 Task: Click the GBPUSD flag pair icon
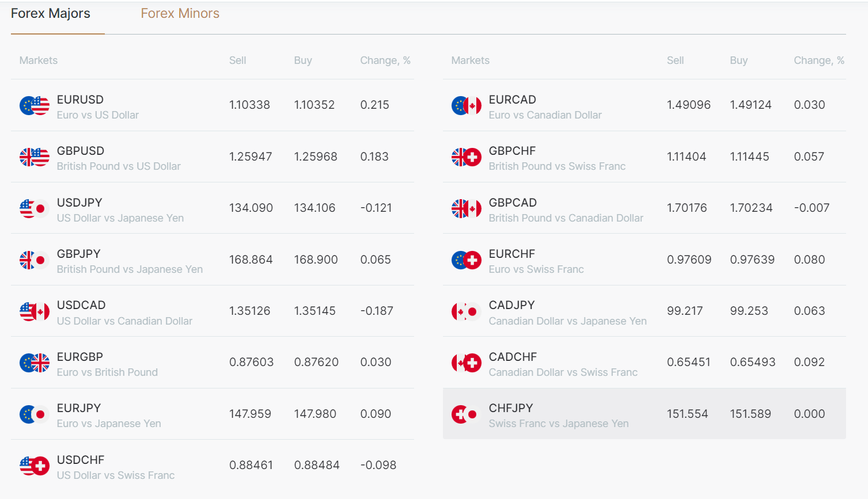(x=35, y=157)
